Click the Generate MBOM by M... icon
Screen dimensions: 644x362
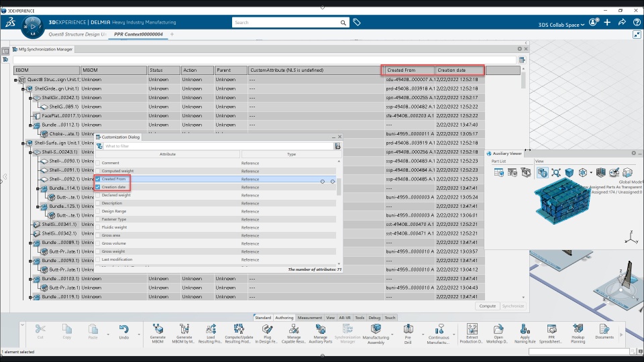[x=184, y=329]
